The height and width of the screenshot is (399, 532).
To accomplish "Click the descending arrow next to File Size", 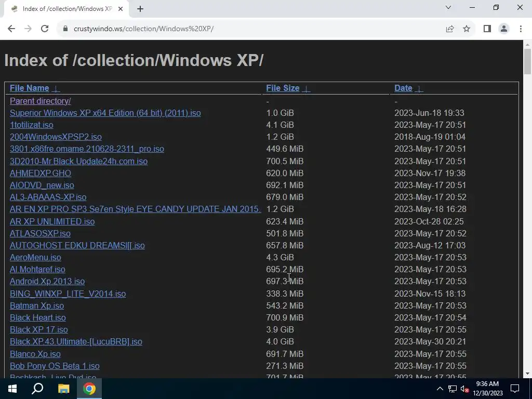I will pyautogui.click(x=307, y=88).
